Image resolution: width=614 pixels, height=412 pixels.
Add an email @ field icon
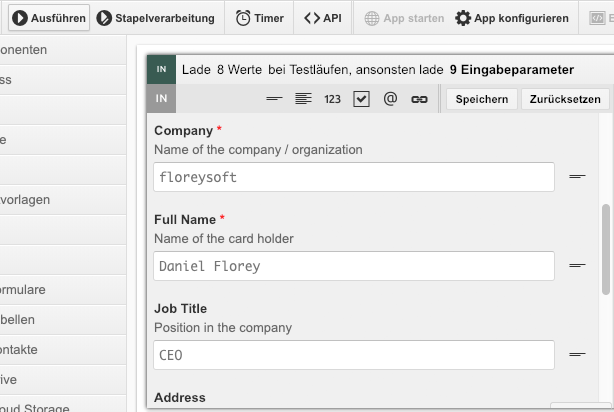(390, 99)
